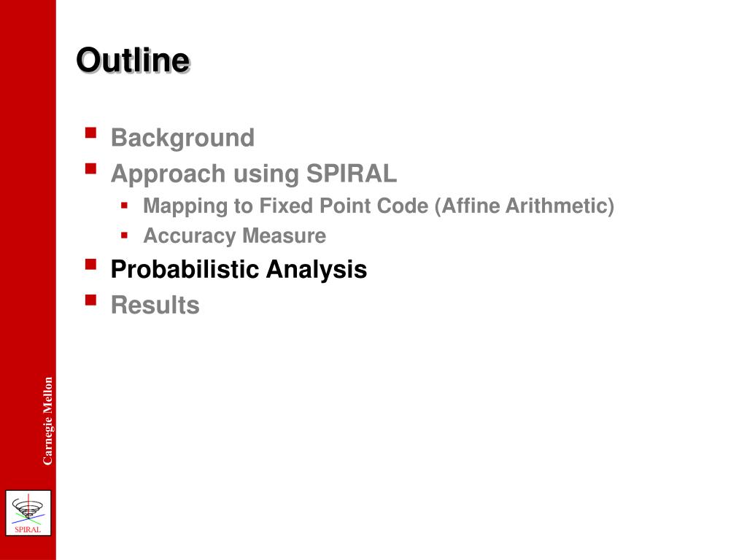Viewport: 747px width, 560px height.
Task: Click small red bullet beside Mapping
Action: pos(124,206)
